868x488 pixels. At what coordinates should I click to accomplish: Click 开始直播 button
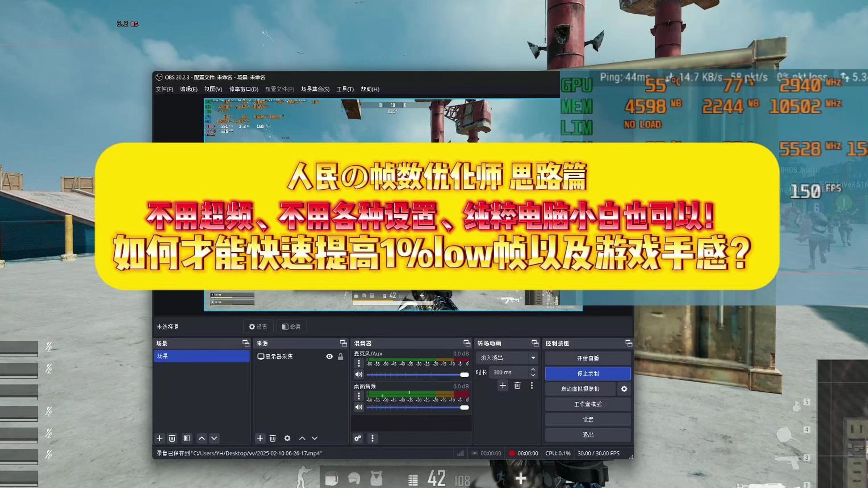(588, 358)
